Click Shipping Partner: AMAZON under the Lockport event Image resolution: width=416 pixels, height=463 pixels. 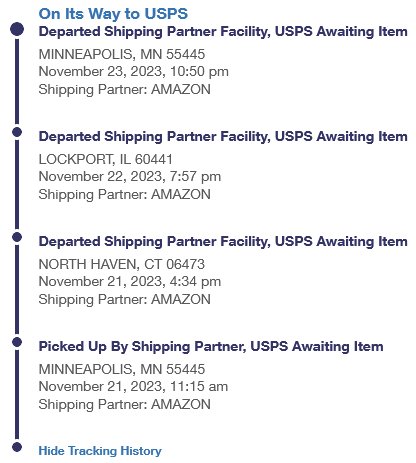click(124, 195)
